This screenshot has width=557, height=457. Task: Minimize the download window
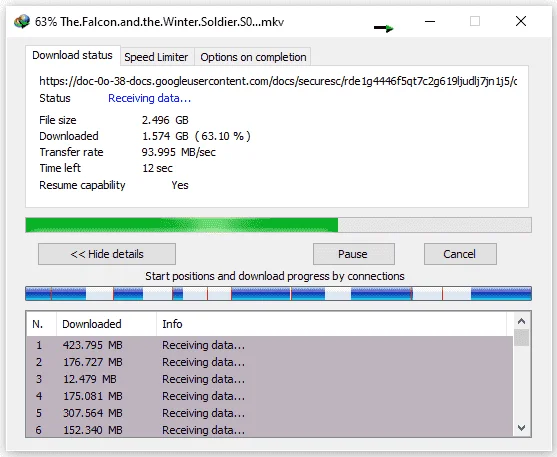(430, 21)
